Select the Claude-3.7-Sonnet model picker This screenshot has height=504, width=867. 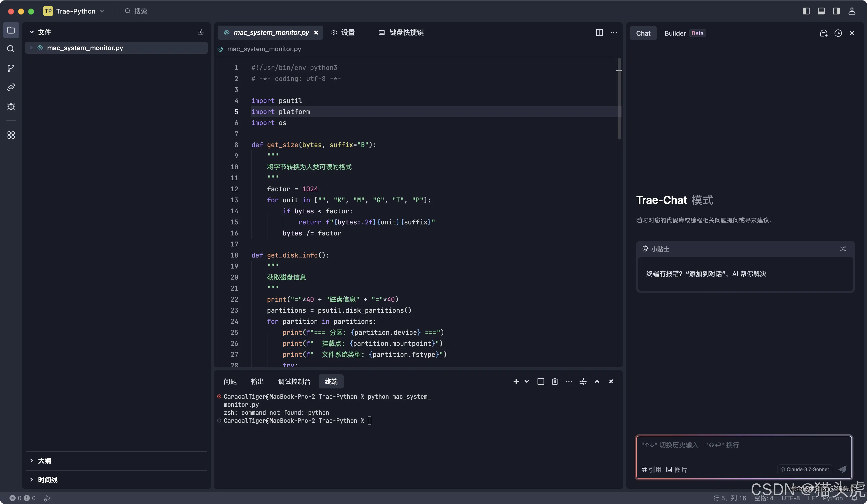pyautogui.click(x=804, y=469)
